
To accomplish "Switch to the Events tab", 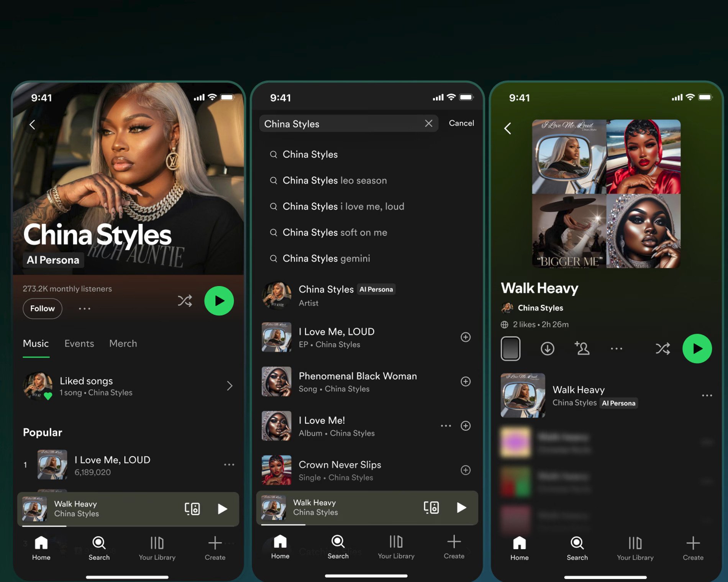I will tap(79, 344).
